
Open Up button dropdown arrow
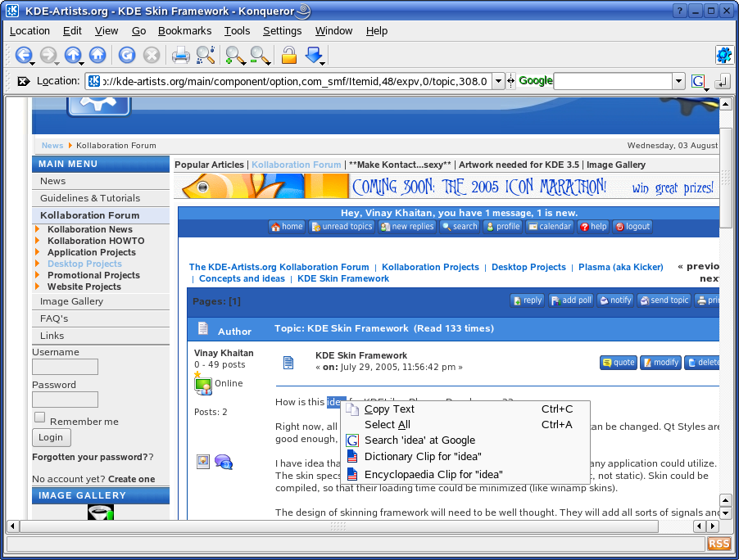tap(82, 64)
